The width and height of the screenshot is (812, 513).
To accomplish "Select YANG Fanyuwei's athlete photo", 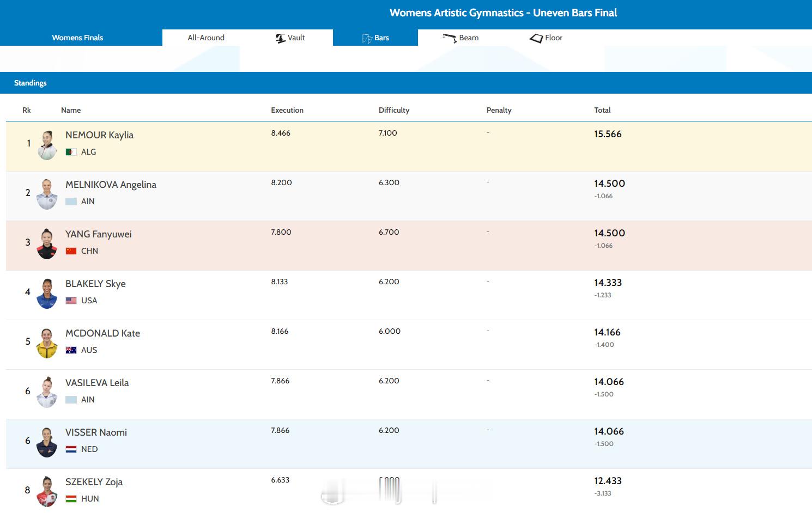I will tap(47, 243).
